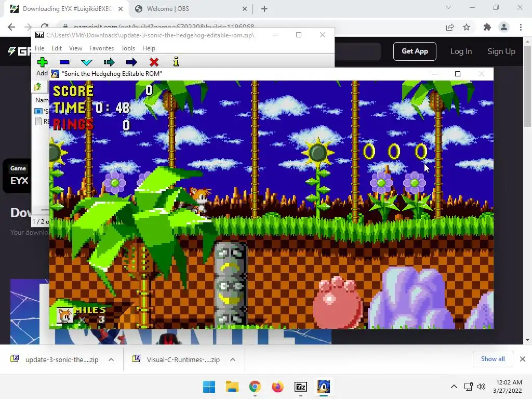Viewport: 532px width, 399px height.
Task: Close the 7-Zip window
Action: [322, 35]
